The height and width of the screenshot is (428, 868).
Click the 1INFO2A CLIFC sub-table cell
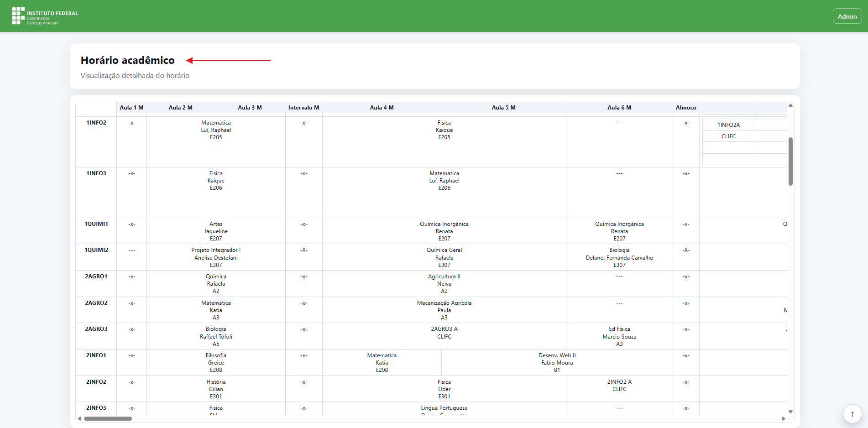click(728, 130)
